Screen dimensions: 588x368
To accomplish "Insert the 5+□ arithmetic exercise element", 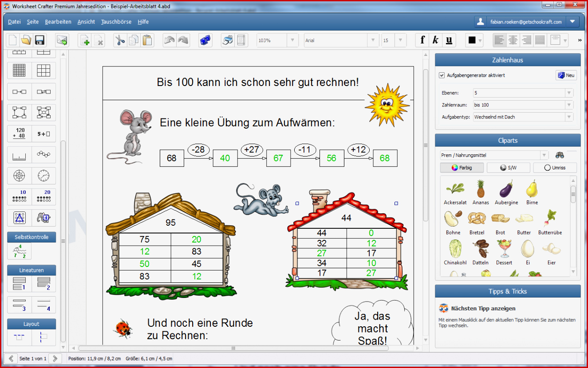I will point(43,133).
